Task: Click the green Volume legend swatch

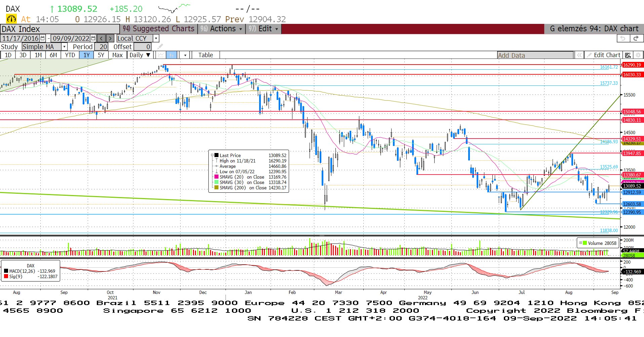Action: pos(585,243)
